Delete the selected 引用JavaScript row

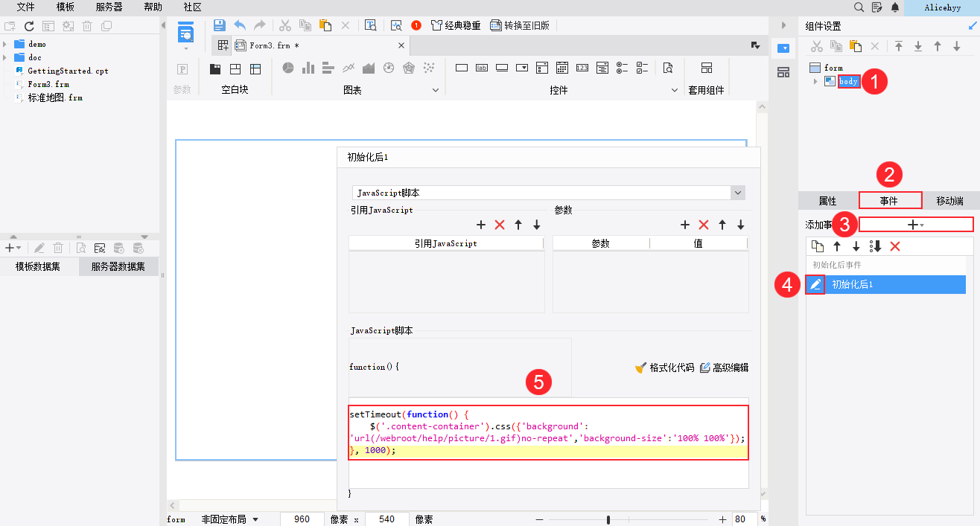[500, 225]
